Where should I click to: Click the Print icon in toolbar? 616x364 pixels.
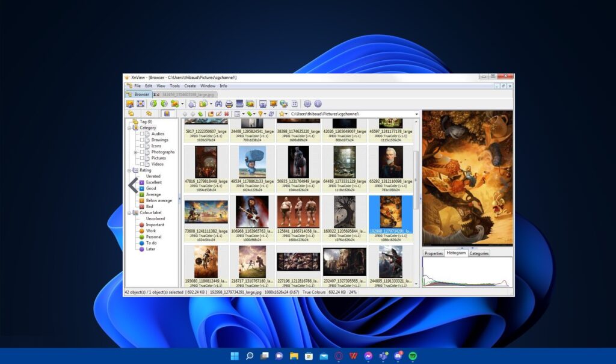pos(229,103)
